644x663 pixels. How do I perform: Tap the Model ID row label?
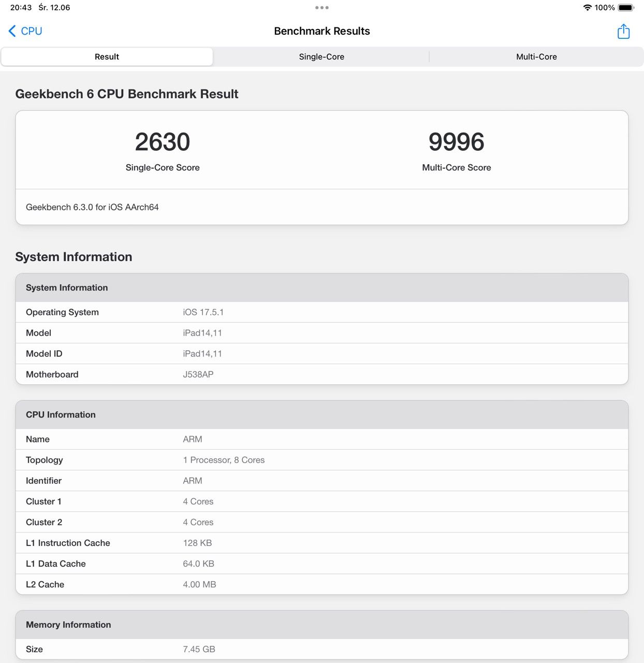(x=44, y=354)
